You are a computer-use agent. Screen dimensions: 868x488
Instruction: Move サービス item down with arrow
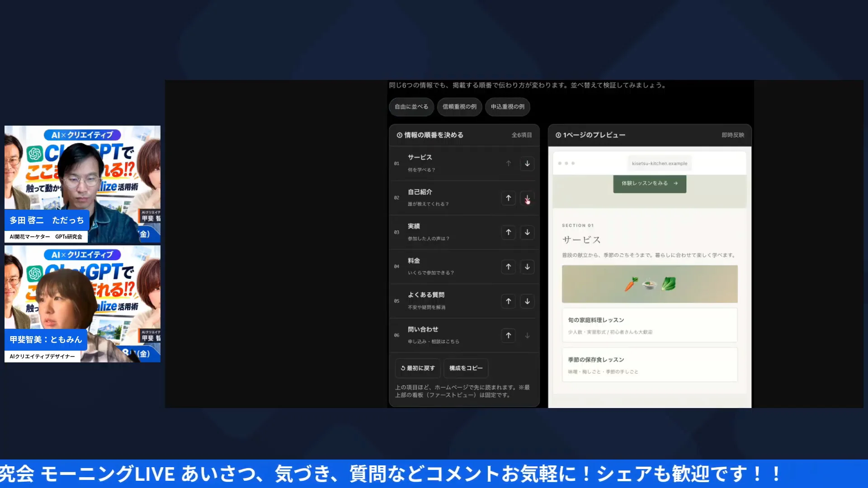coord(527,164)
